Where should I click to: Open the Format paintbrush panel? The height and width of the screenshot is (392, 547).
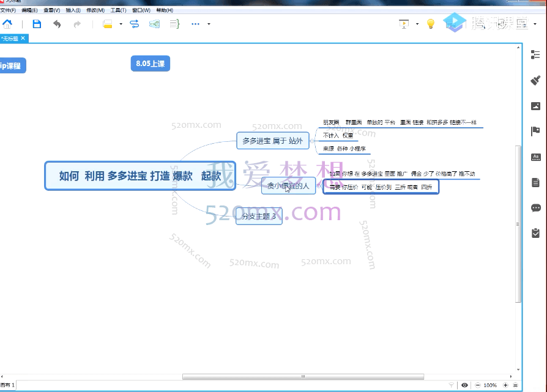(535, 80)
